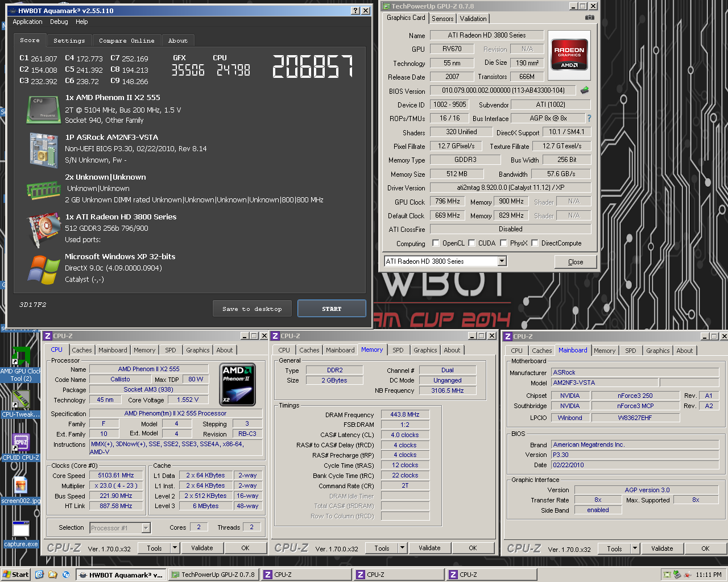Click the GPU-Z camera screenshot icon
This screenshot has width=728, height=582.
590,18
